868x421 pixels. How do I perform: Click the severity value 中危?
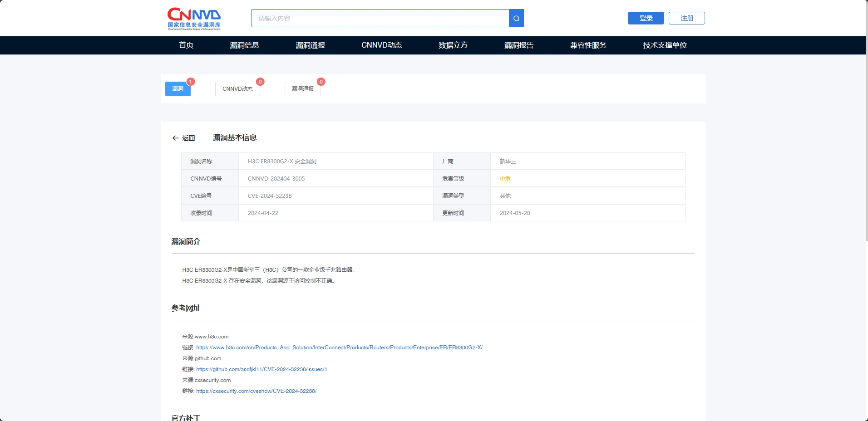pos(505,179)
